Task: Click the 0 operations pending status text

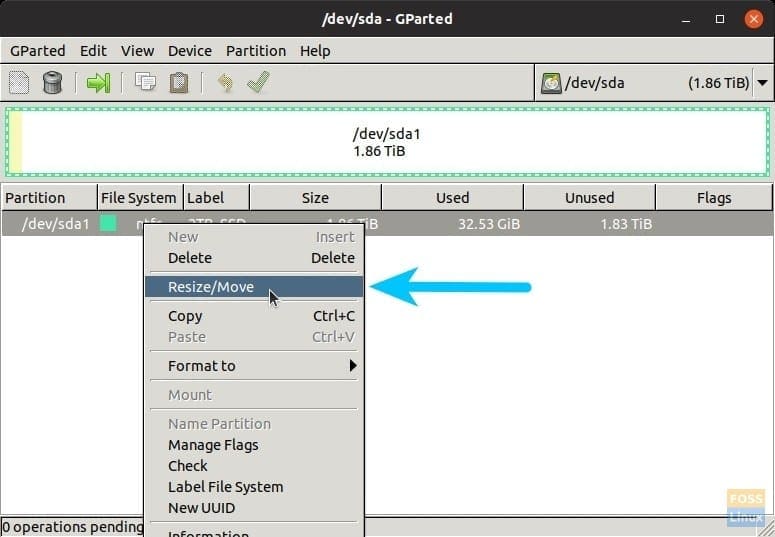Action: pyautogui.click(x=73, y=527)
